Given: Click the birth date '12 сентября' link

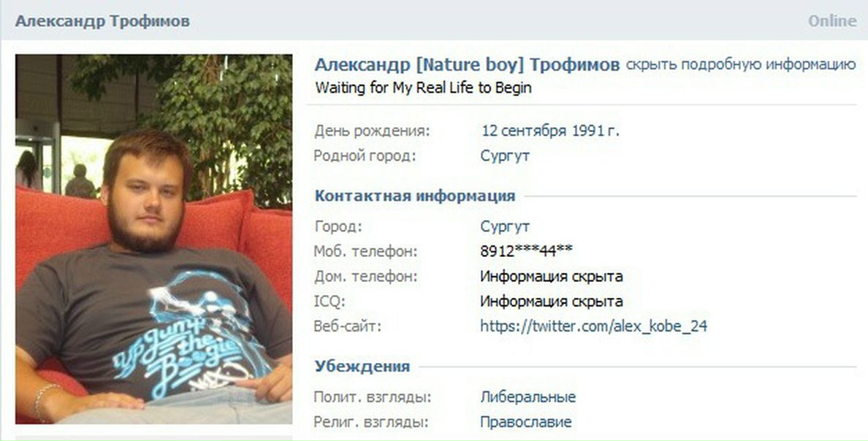Looking at the screenshot, I should [x=524, y=131].
